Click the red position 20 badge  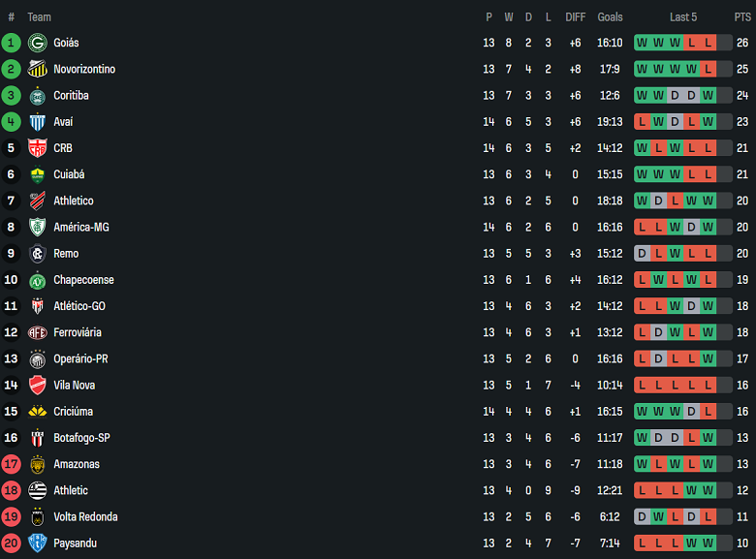(x=11, y=543)
